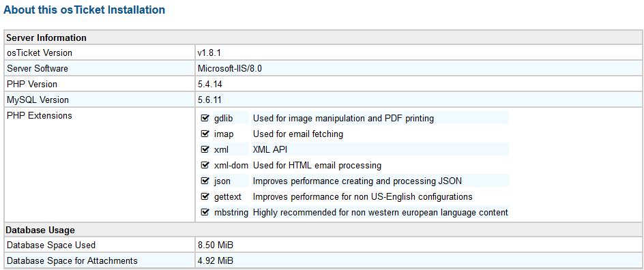Screen dimensions: 644x270
Task: Click the 'gettext' extension name
Action: click(x=228, y=196)
